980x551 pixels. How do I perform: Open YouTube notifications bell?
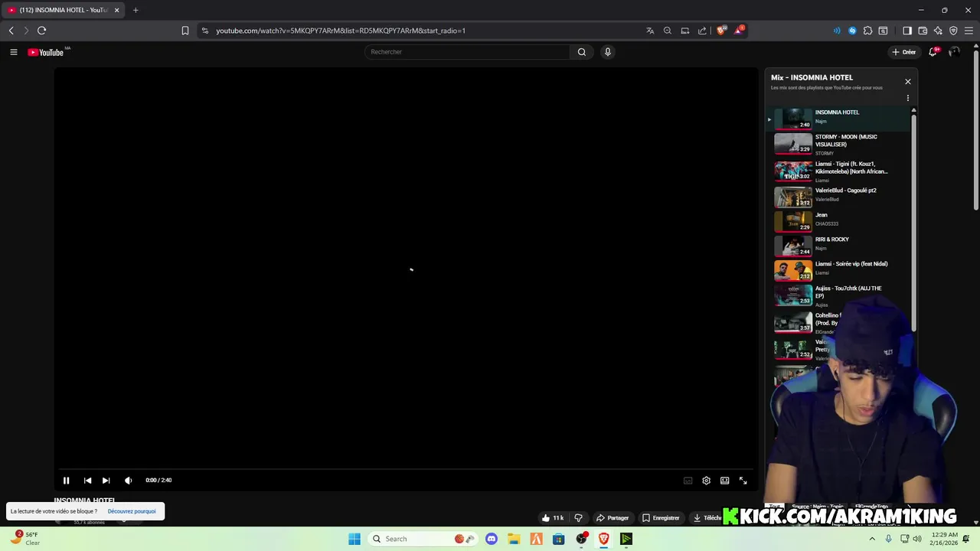(x=933, y=52)
